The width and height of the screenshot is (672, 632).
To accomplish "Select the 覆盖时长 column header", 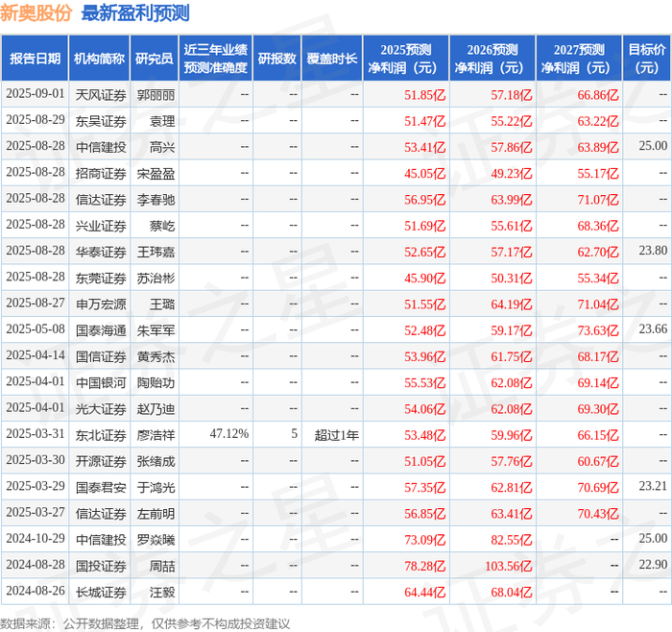I will 332,59.
